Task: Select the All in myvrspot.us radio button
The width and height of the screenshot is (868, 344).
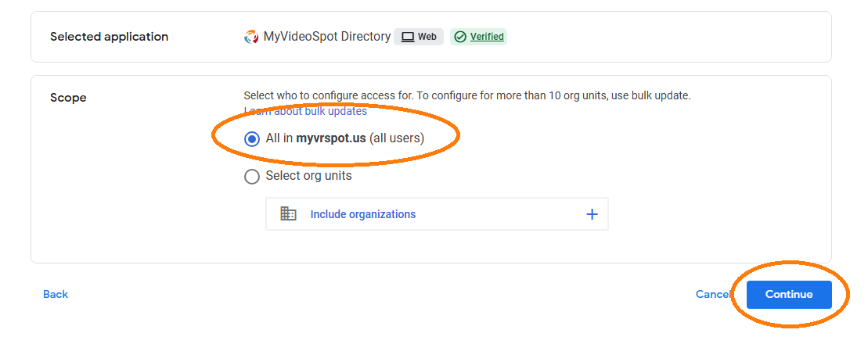Action: (x=252, y=139)
